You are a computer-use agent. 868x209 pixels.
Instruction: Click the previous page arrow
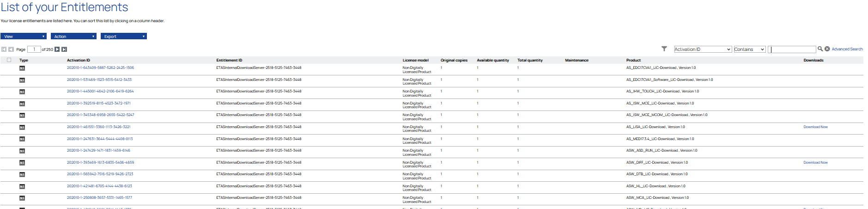[x=11, y=49]
